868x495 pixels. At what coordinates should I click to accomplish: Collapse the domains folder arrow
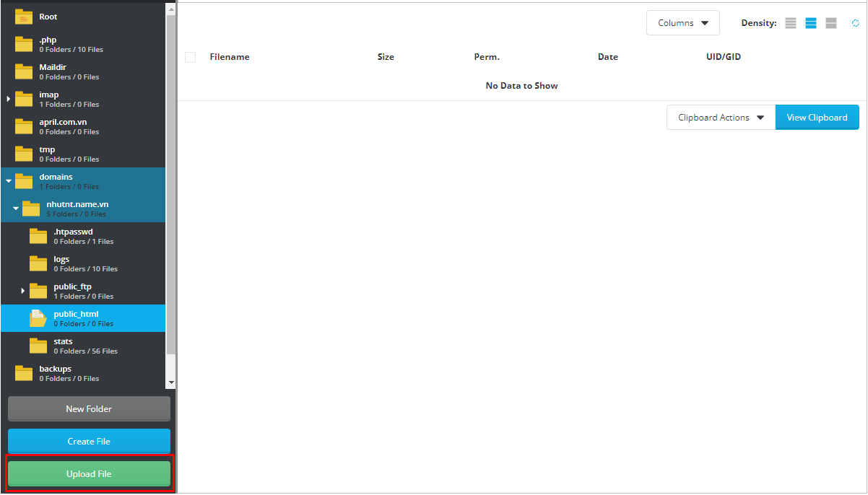(x=8, y=181)
